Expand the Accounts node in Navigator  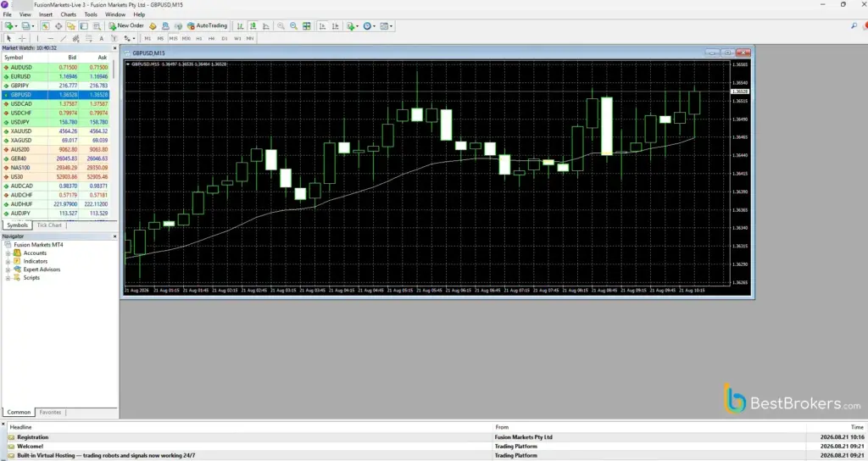pos(8,253)
